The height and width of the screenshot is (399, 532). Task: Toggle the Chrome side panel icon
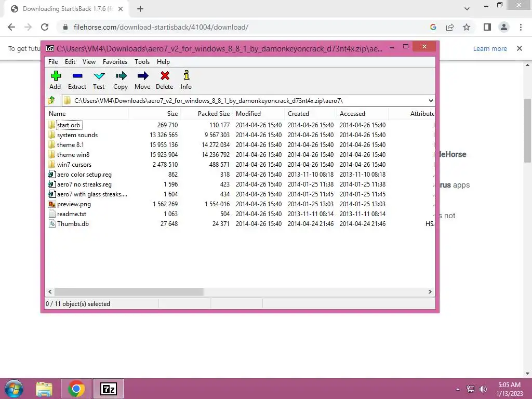pos(487,27)
